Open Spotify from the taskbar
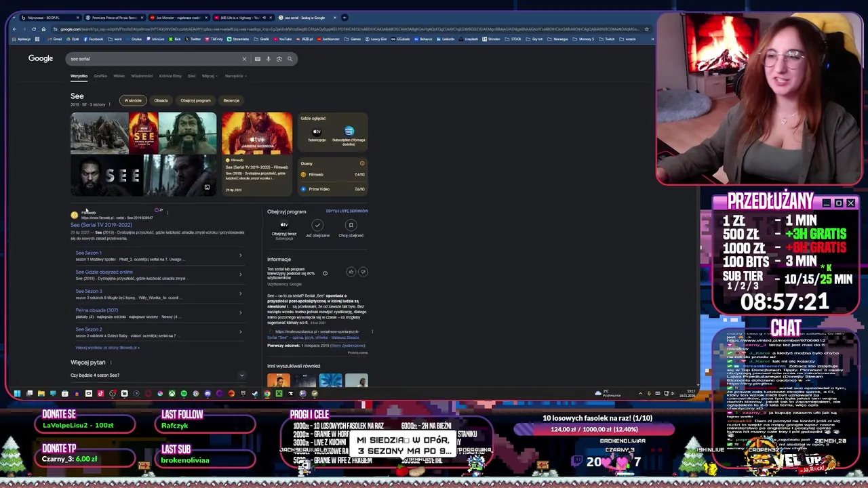 click(184, 393)
